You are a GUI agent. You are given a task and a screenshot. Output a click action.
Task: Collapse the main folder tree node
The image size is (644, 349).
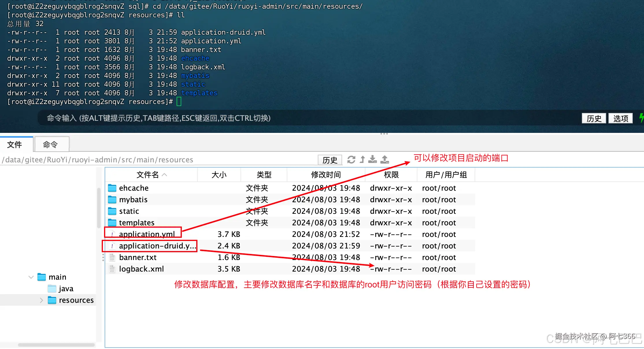coord(31,277)
